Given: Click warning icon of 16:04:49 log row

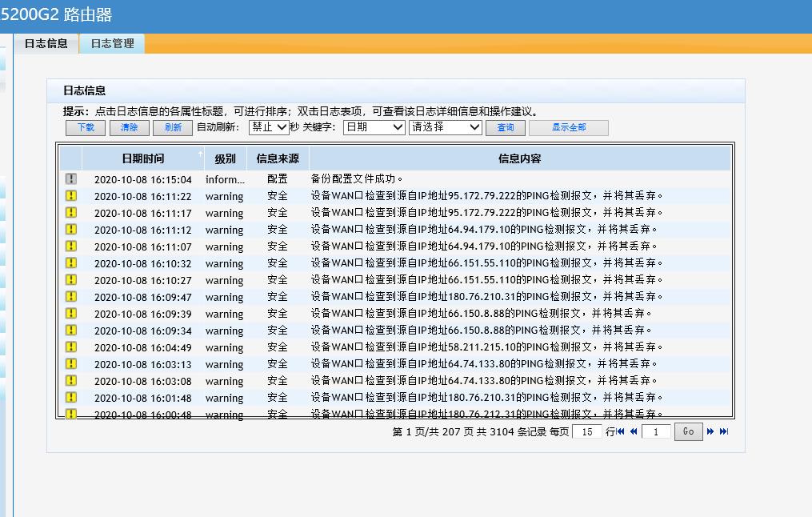Looking at the screenshot, I should (x=71, y=347).
